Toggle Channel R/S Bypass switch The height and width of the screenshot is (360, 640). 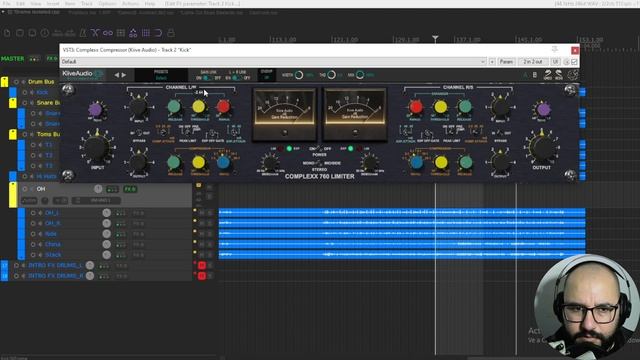tap(500, 134)
